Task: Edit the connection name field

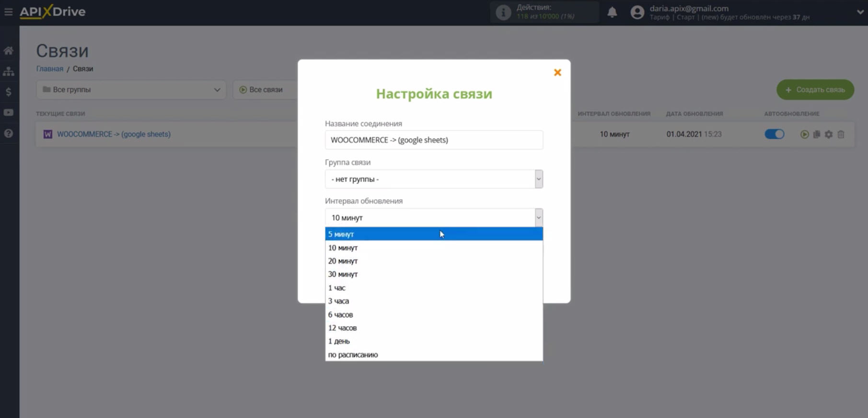Action: (434, 140)
